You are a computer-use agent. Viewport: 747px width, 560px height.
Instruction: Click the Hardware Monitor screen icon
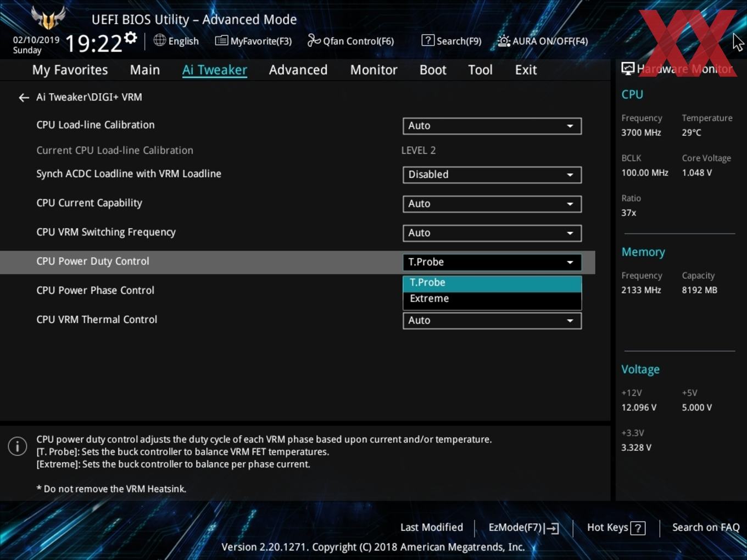click(x=628, y=69)
